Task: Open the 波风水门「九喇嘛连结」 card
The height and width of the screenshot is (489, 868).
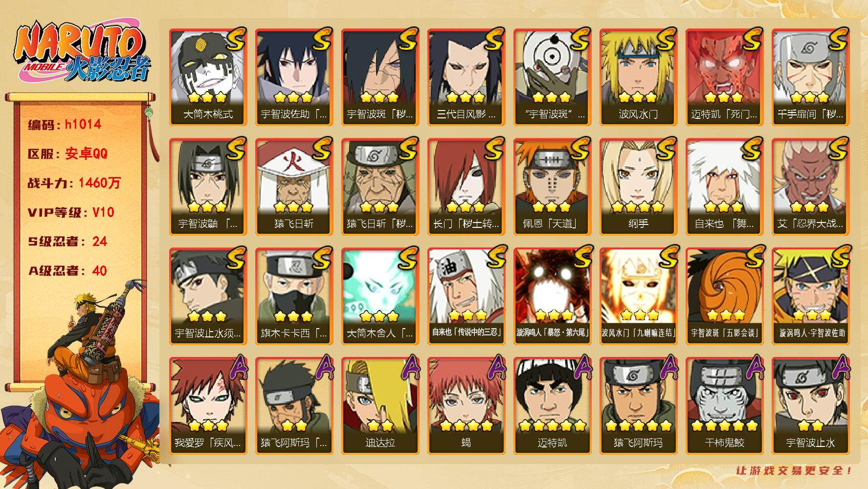Action: click(x=638, y=296)
